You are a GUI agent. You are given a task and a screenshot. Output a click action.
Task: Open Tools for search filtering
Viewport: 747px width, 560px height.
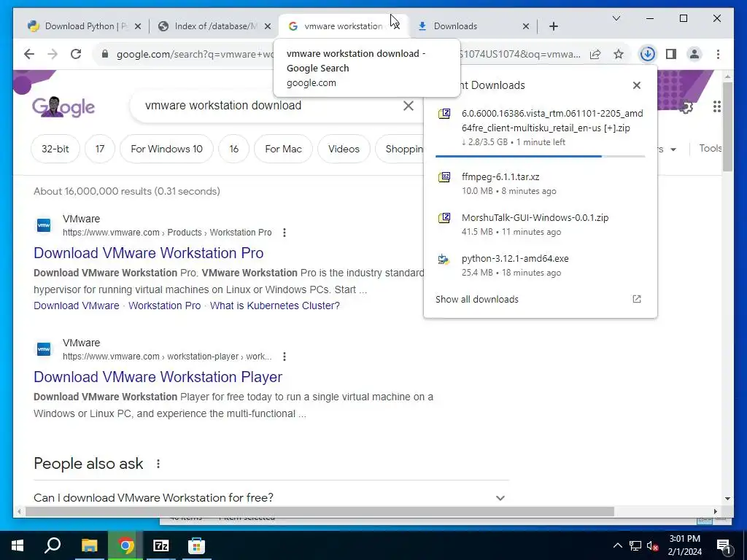[x=711, y=149]
